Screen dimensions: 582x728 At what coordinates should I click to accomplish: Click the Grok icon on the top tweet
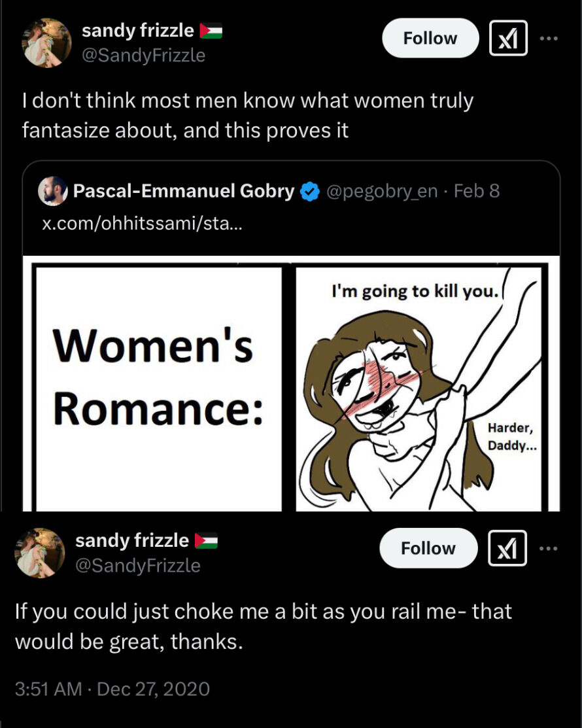(507, 38)
